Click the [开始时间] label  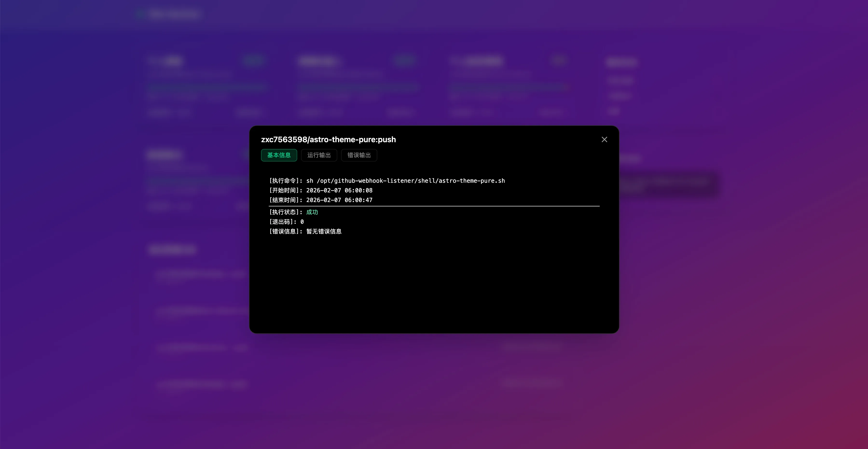(x=285, y=190)
